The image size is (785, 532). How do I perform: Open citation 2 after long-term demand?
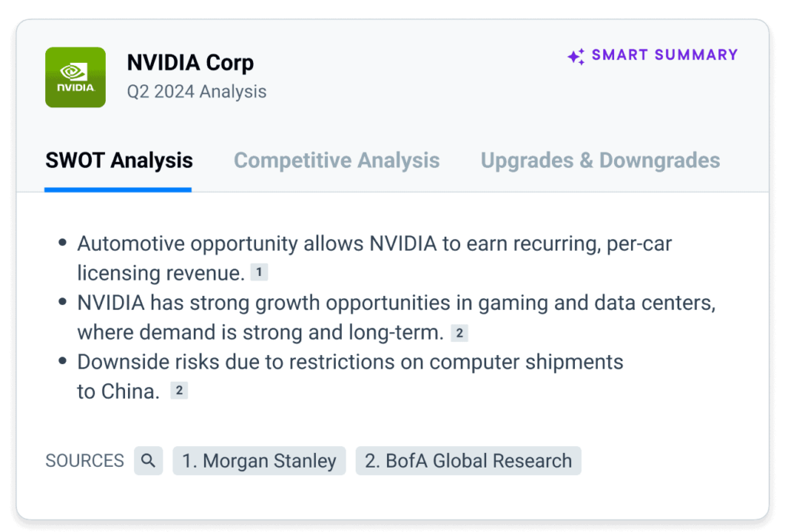coord(459,333)
